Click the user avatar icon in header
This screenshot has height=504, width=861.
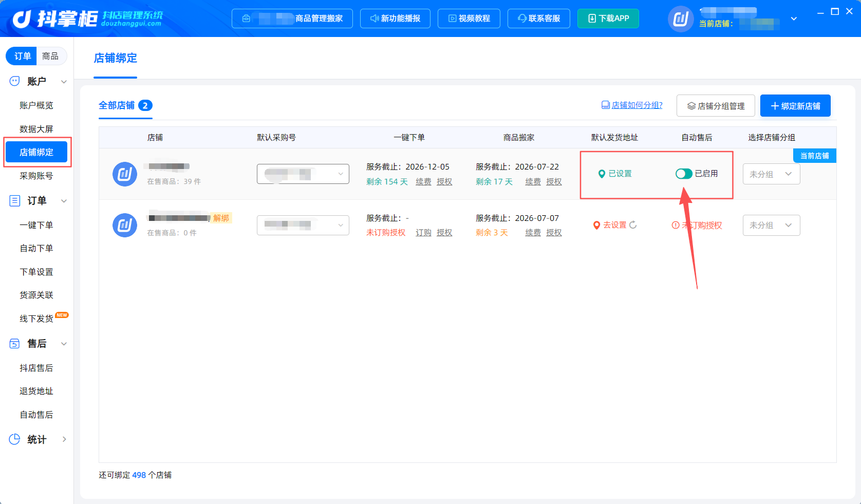tap(681, 19)
